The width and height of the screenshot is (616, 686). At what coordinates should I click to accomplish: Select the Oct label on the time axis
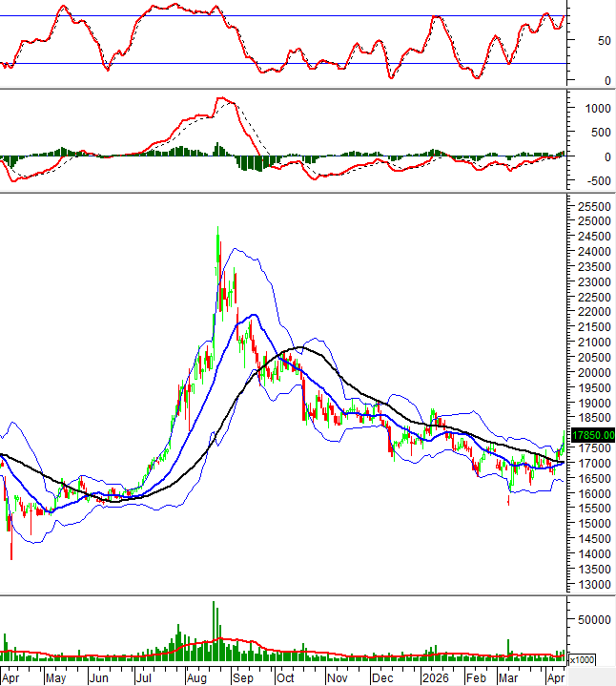click(x=285, y=676)
